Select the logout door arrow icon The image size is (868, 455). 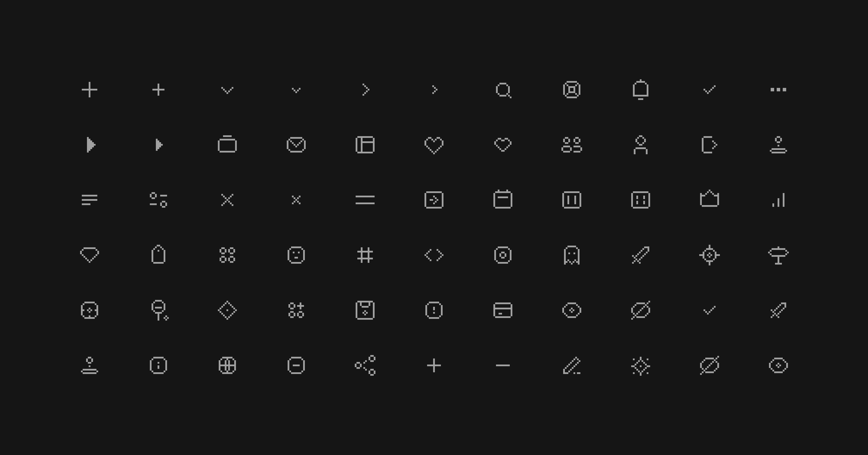pos(710,145)
